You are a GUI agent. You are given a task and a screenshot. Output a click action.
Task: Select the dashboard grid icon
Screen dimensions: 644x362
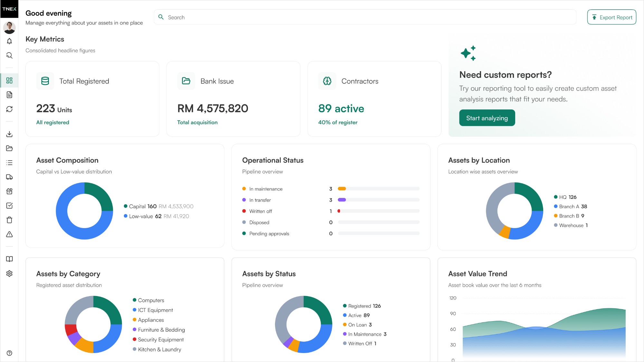pyautogui.click(x=9, y=80)
